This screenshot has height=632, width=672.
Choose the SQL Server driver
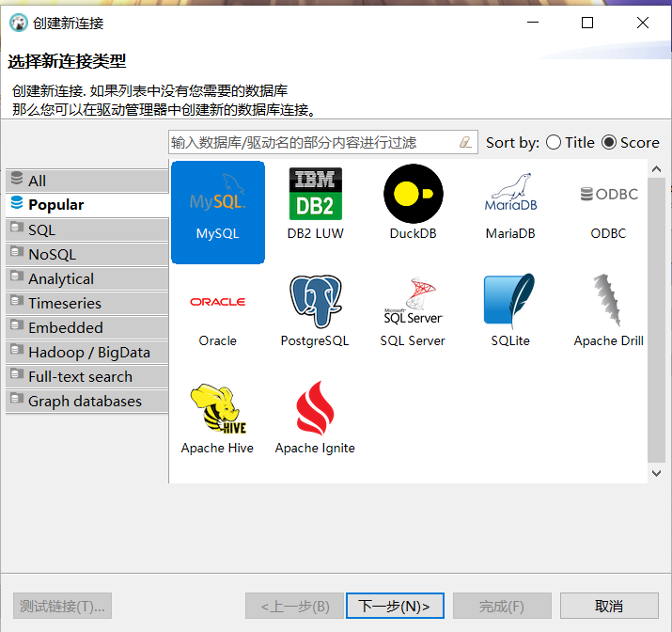(413, 310)
